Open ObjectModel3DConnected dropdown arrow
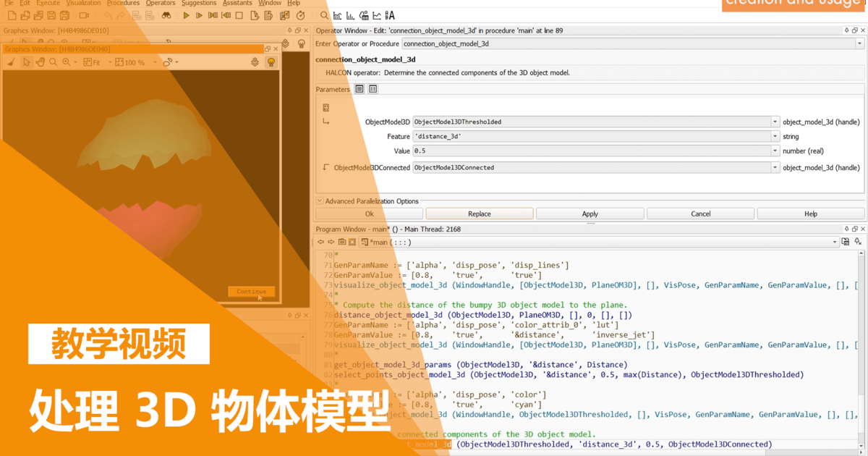 [x=775, y=167]
